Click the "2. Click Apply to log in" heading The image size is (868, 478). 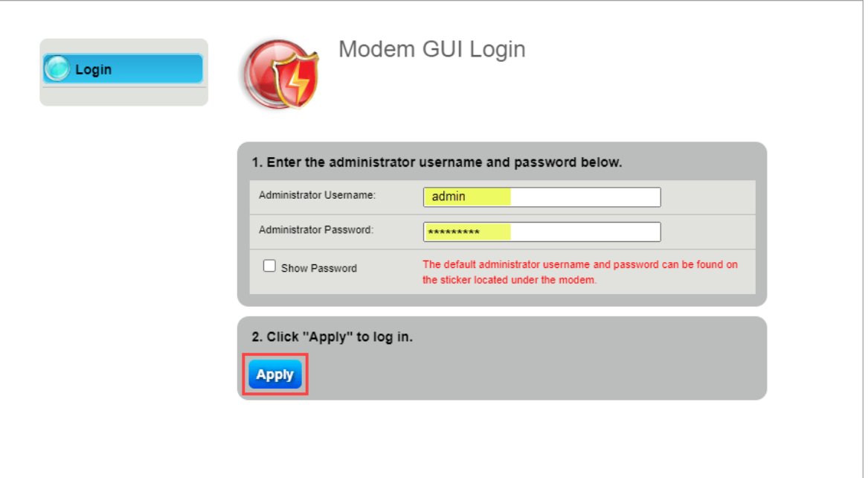pyautogui.click(x=332, y=337)
